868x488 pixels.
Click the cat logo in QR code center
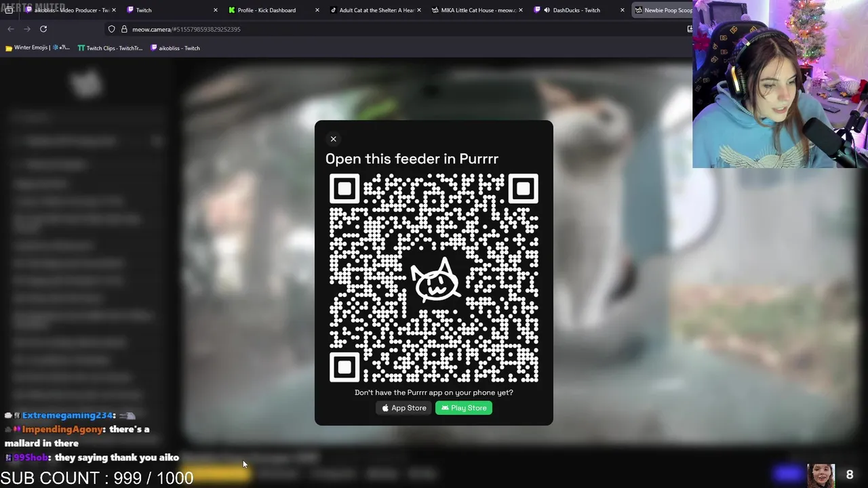pyautogui.click(x=435, y=280)
